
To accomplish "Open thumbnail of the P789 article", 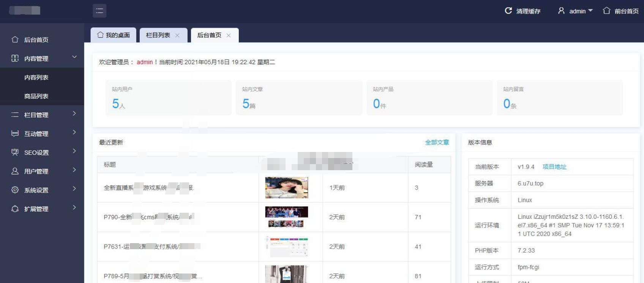I will 287,274.
